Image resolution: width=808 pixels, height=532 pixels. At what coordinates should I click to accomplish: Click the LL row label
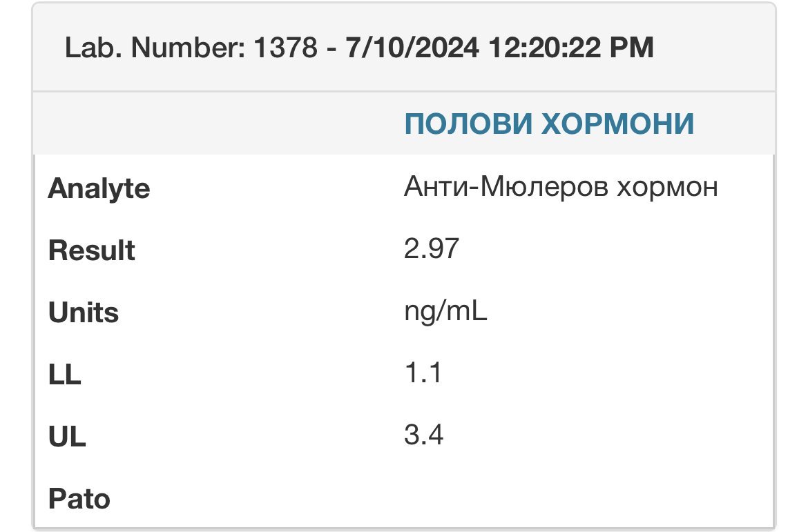pyautogui.click(x=64, y=375)
